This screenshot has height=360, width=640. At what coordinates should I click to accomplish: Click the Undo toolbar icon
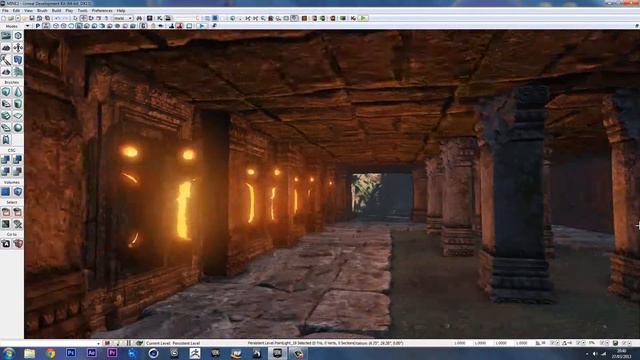pos(58,18)
